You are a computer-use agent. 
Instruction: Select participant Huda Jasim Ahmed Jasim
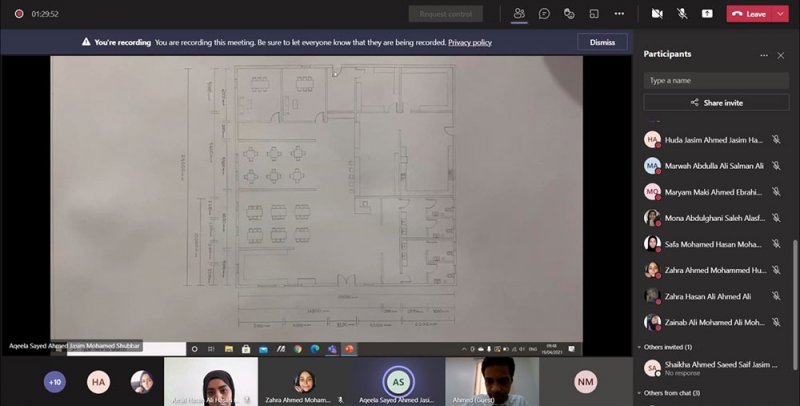click(713, 139)
